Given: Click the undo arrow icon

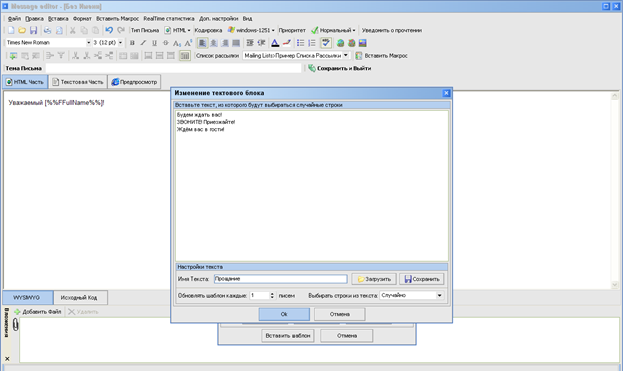Looking at the screenshot, I should 109,30.
